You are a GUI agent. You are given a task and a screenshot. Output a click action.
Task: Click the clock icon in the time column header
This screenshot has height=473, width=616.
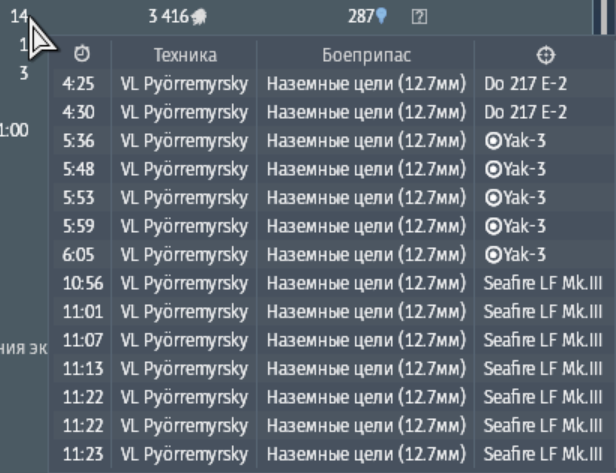(82, 54)
